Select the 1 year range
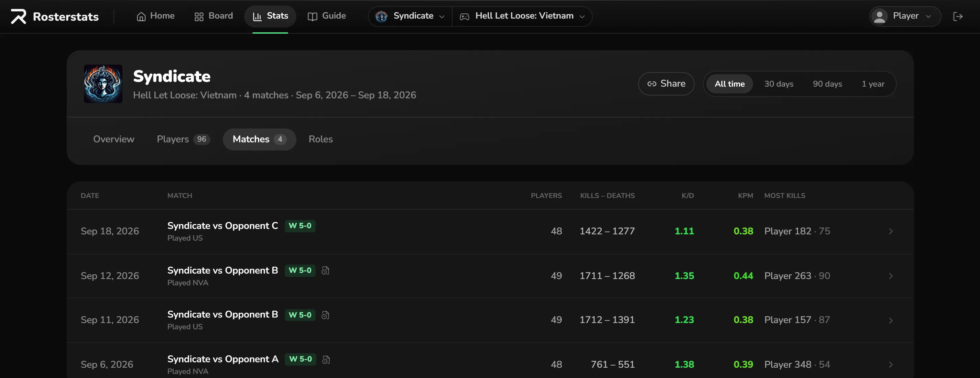Screen dimensions: 980x378 (873, 84)
